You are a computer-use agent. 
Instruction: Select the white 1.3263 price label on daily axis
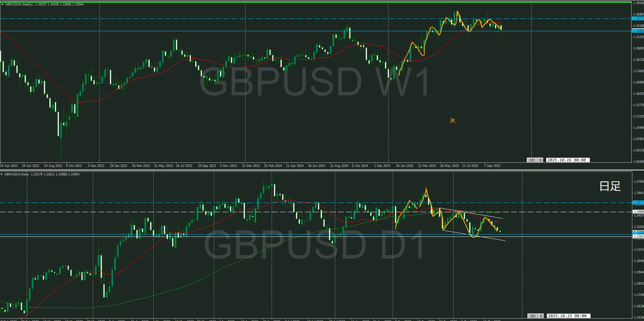(x=638, y=237)
